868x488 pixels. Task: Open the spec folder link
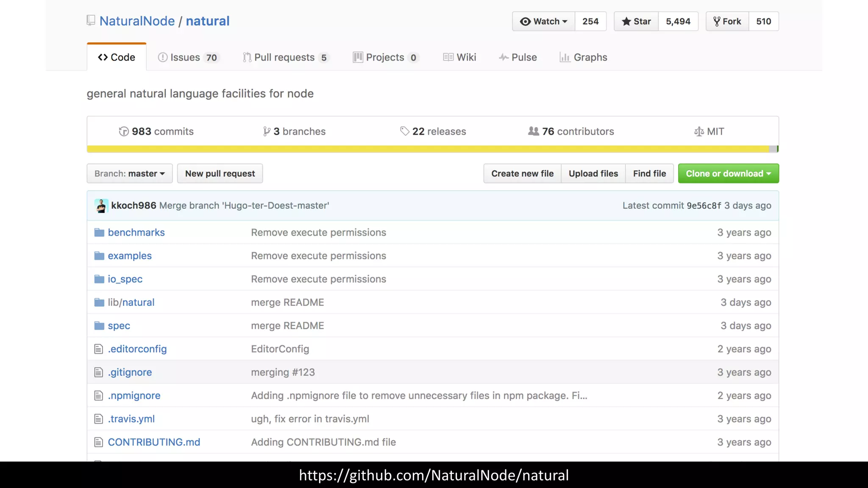[119, 326]
